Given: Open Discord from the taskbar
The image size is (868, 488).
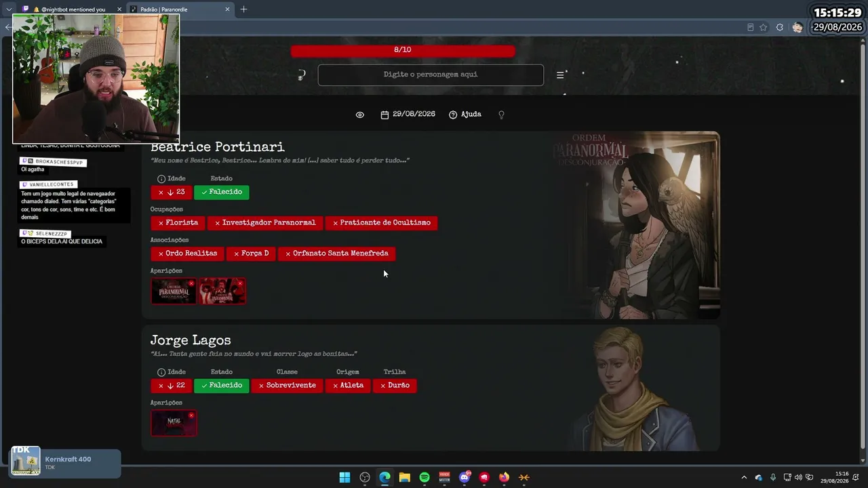Looking at the screenshot, I should [x=465, y=477].
